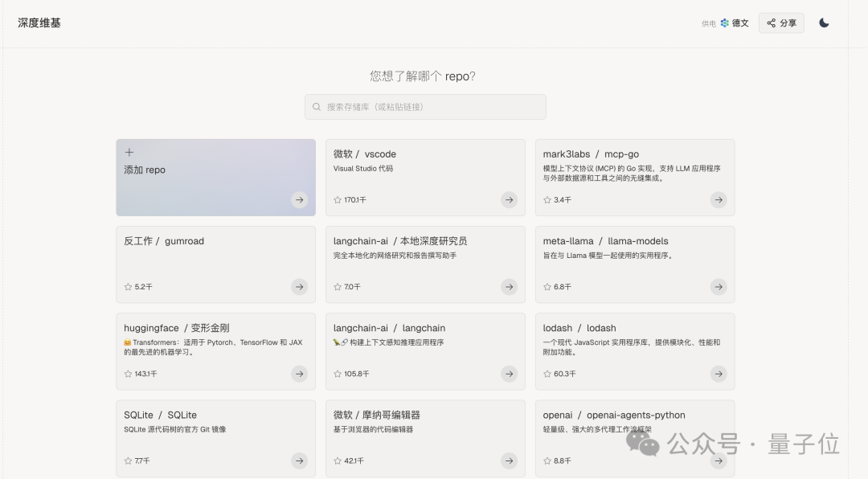The image size is (868, 479).
Task: Click the 德文 Devin logo link
Action: coord(735,23)
